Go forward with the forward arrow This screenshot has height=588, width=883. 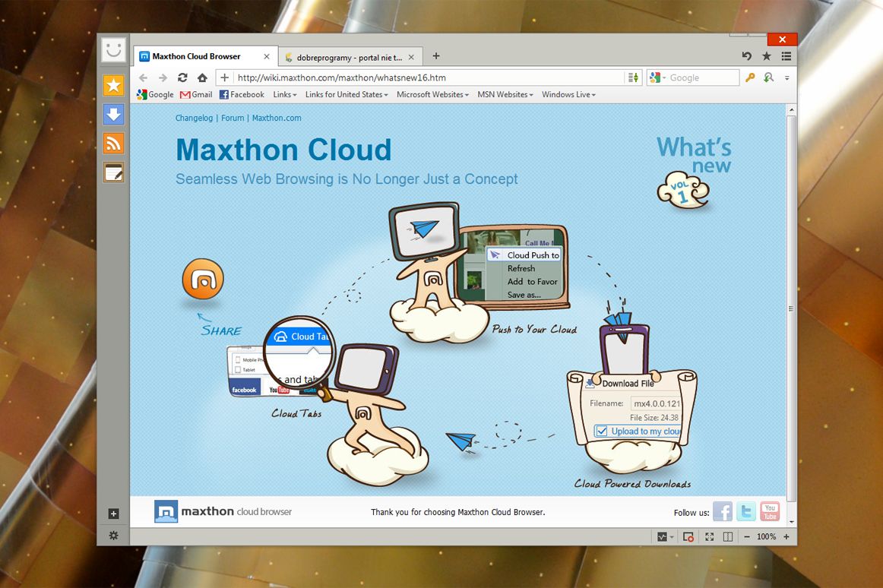(163, 77)
